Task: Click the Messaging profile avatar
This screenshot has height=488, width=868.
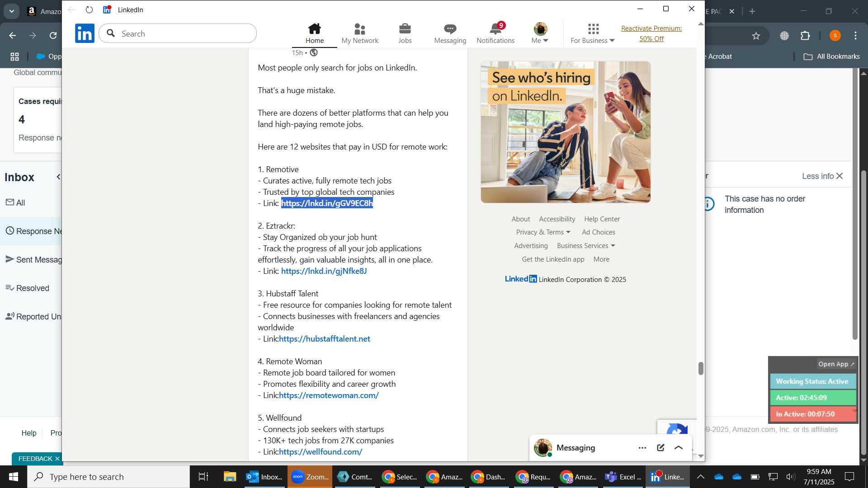Action: 542,448
